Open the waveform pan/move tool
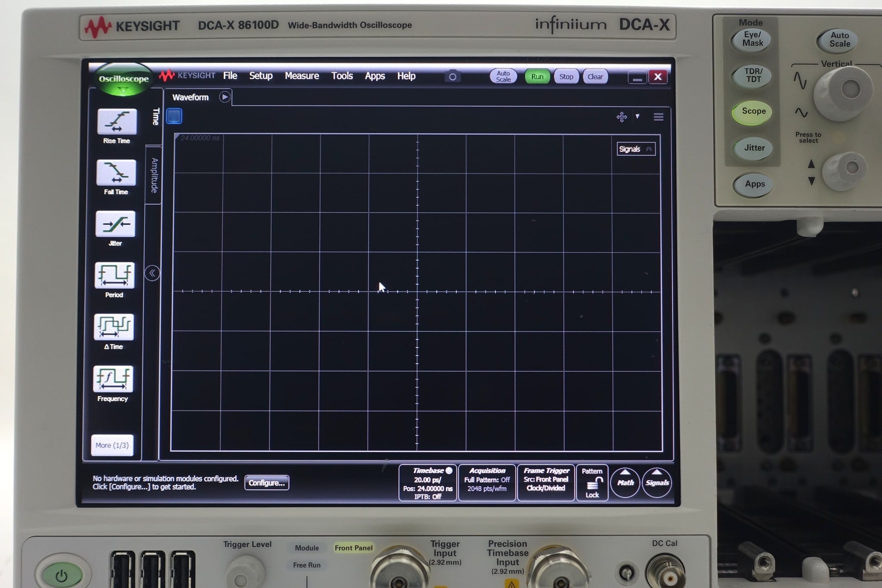 (x=622, y=117)
